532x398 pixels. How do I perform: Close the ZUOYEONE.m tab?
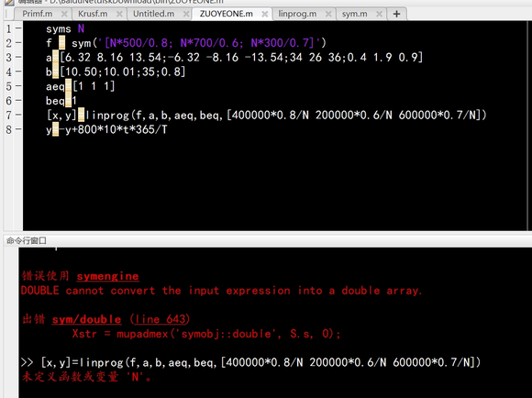tap(265, 14)
